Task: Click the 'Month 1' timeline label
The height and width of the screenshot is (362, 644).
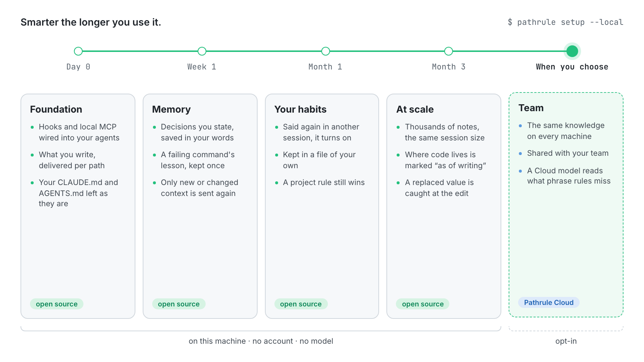Action: tap(325, 67)
